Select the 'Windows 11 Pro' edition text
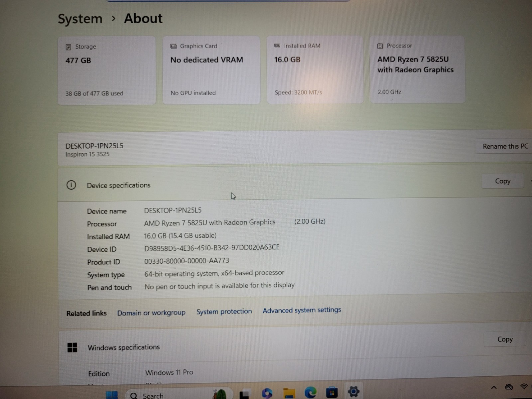Viewport: 532px width, 399px height. click(x=169, y=372)
